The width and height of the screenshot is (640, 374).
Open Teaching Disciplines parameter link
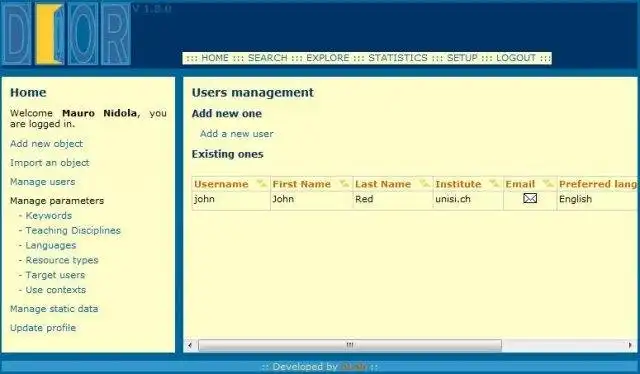[x=73, y=230]
